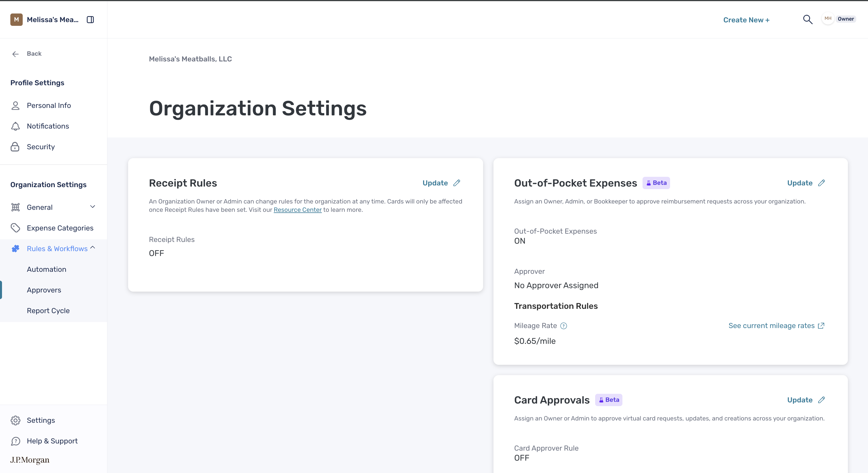Viewport: 868px width, 473px height.
Task: Open Notifications settings
Action: [48, 126]
